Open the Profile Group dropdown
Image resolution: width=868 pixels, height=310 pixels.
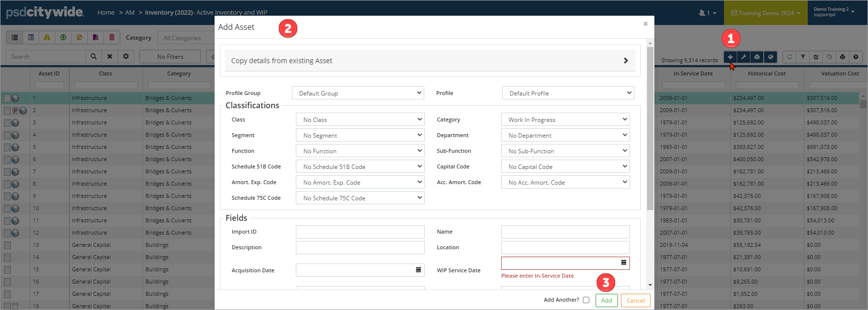click(358, 93)
